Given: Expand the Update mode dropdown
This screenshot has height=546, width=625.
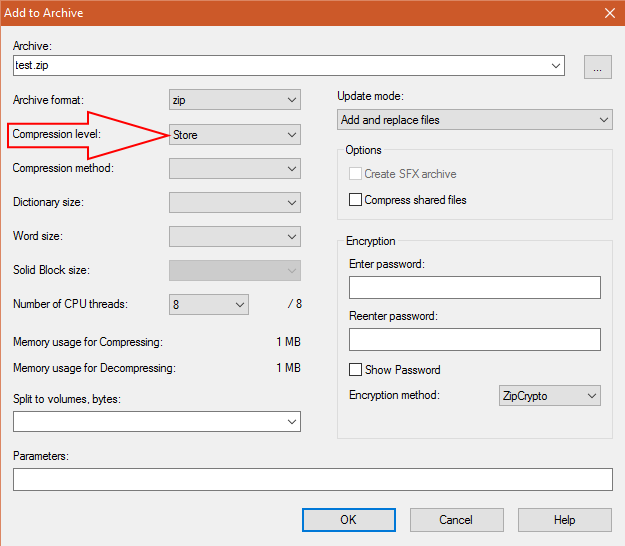Looking at the screenshot, I should [475, 120].
